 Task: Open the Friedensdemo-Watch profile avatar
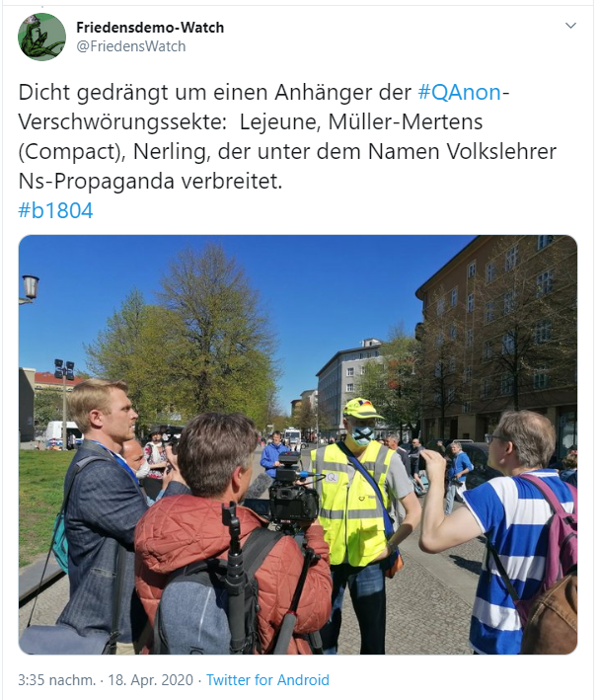pyautogui.click(x=42, y=38)
